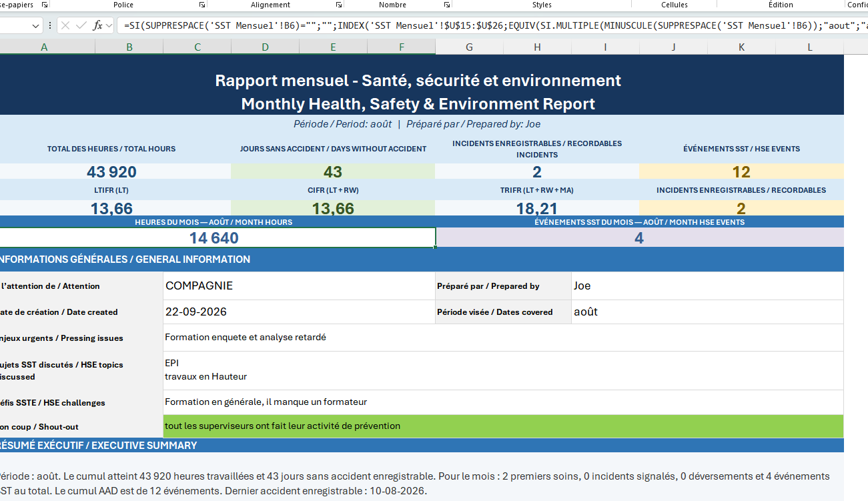Confirm the formula with checkmark icon

click(x=81, y=26)
